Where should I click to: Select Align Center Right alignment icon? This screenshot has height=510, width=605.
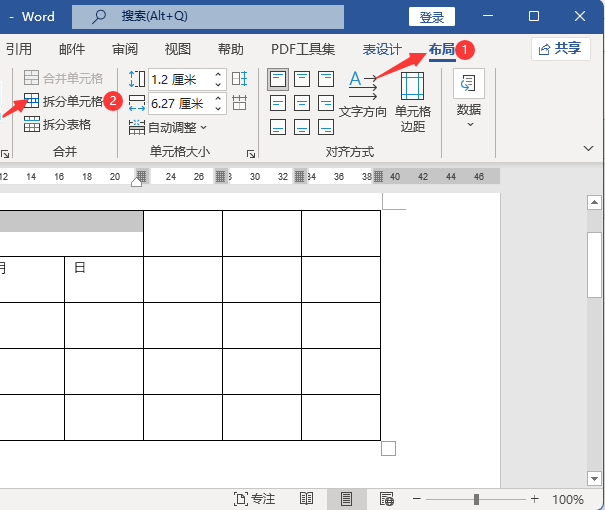coord(326,103)
